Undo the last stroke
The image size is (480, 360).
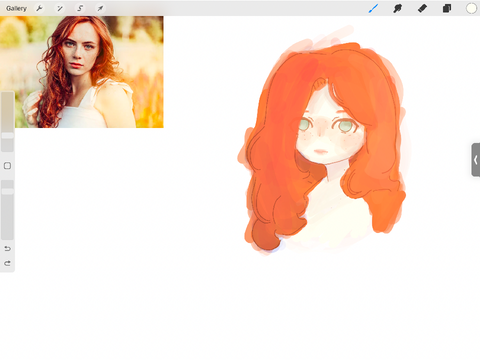7,249
